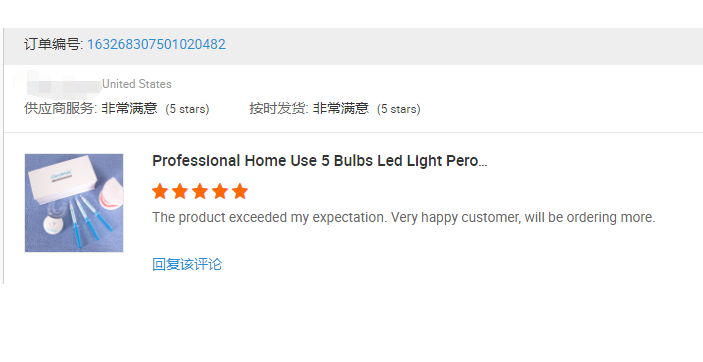Click the 按时发货 label
Viewport: 703px width, 362px height.
(279, 109)
